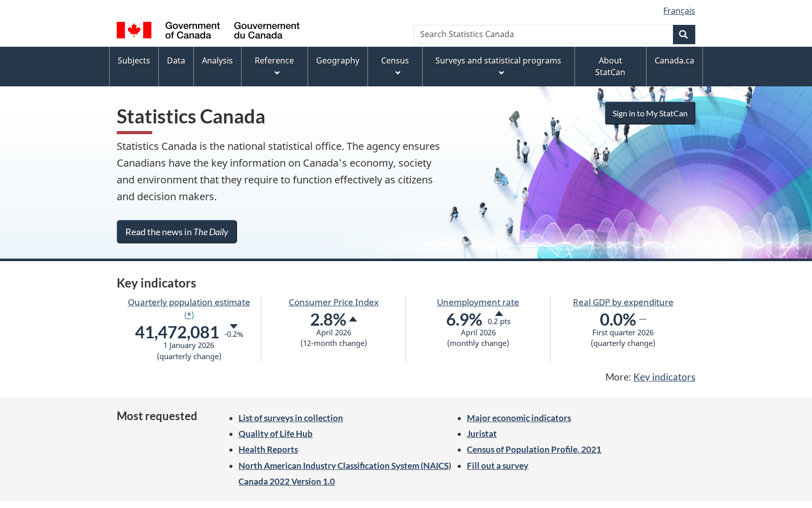Open the Health Reports link

[268, 450]
